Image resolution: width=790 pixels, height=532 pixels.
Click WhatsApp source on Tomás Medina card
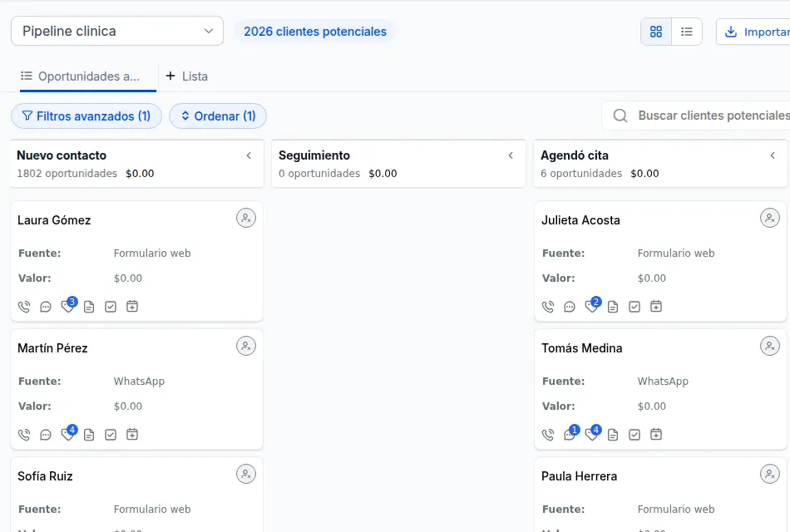click(x=663, y=382)
